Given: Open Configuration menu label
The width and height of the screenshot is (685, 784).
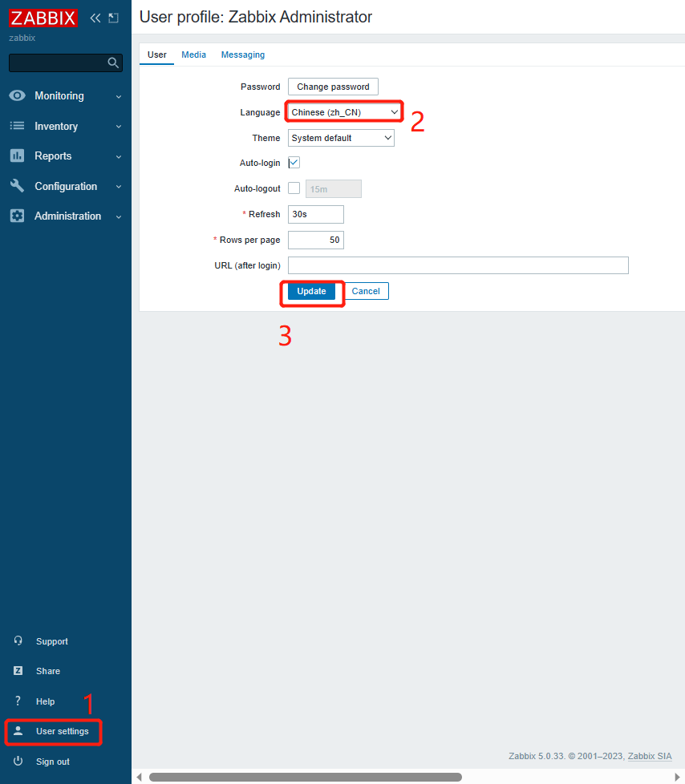Looking at the screenshot, I should coord(66,186).
